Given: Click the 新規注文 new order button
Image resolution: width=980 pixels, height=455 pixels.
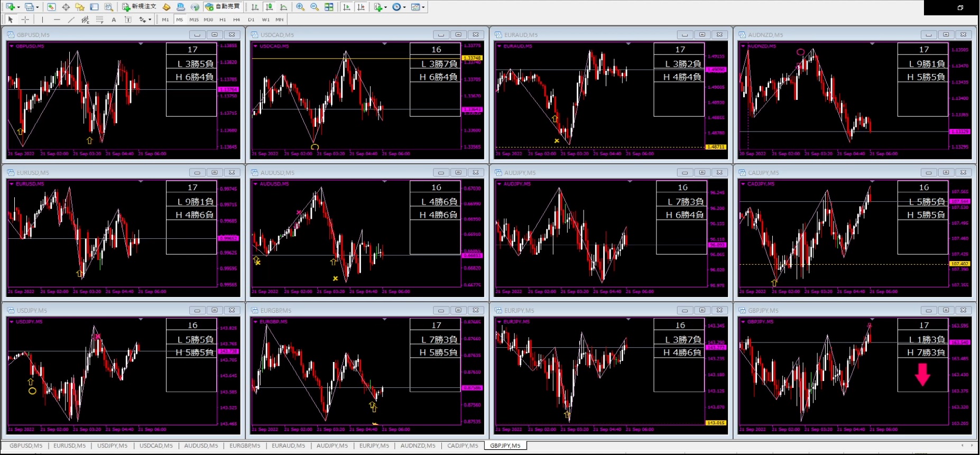Looking at the screenshot, I should [139, 7].
